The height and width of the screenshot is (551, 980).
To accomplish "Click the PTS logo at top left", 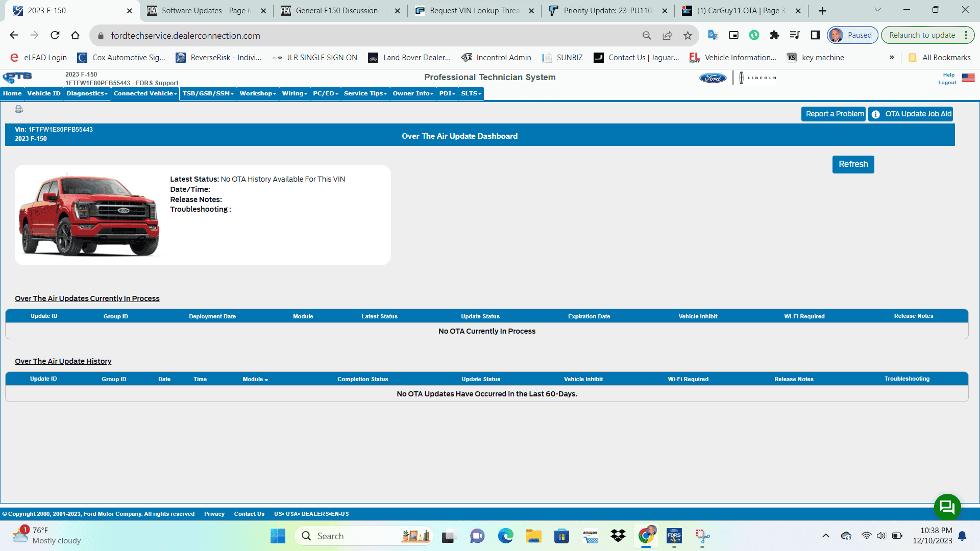I will [17, 77].
